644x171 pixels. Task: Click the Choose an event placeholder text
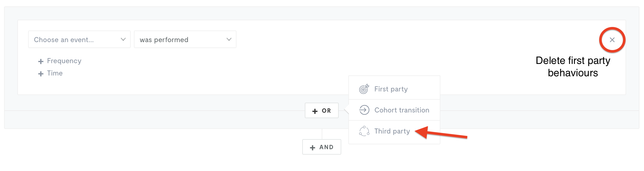pyautogui.click(x=64, y=40)
